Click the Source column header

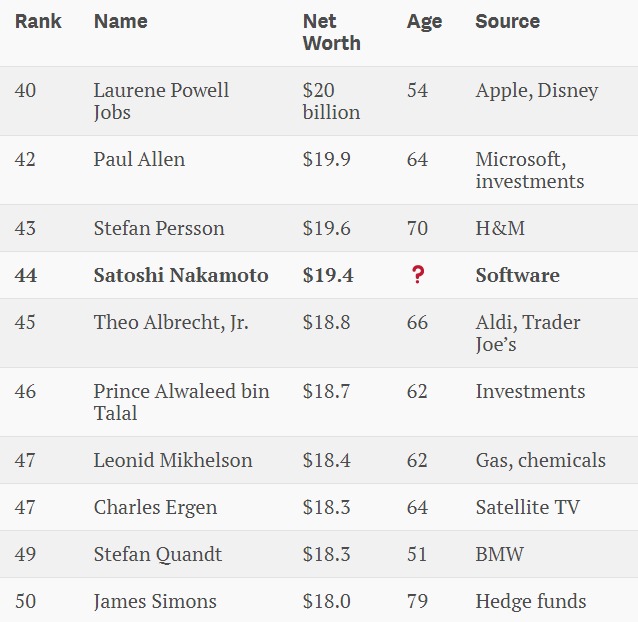coord(507,21)
